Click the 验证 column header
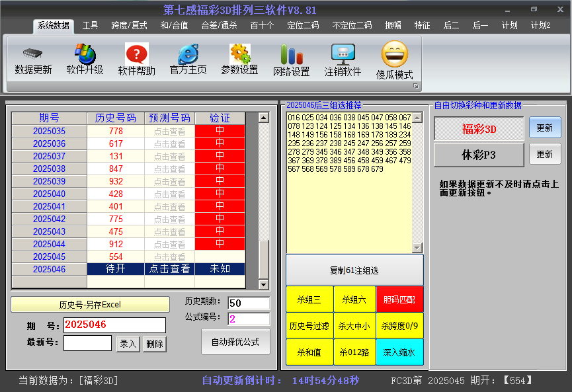572x392 pixels. 220,118
